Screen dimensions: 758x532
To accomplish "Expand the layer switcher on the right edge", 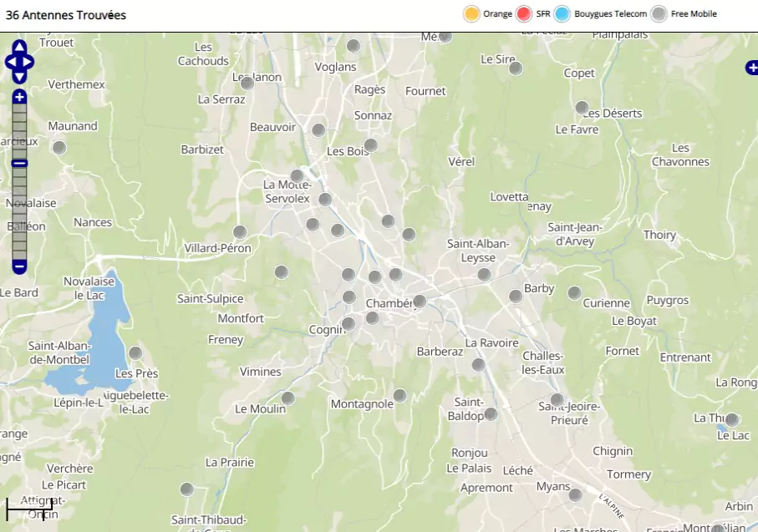I will pyautogui.click(x=750, y=68).
